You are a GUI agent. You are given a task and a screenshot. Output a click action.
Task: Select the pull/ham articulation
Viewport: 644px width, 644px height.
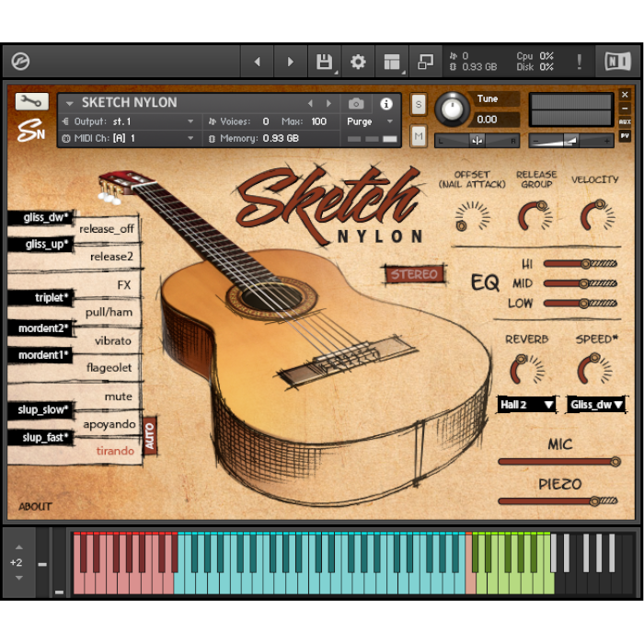tap(109, 313)
